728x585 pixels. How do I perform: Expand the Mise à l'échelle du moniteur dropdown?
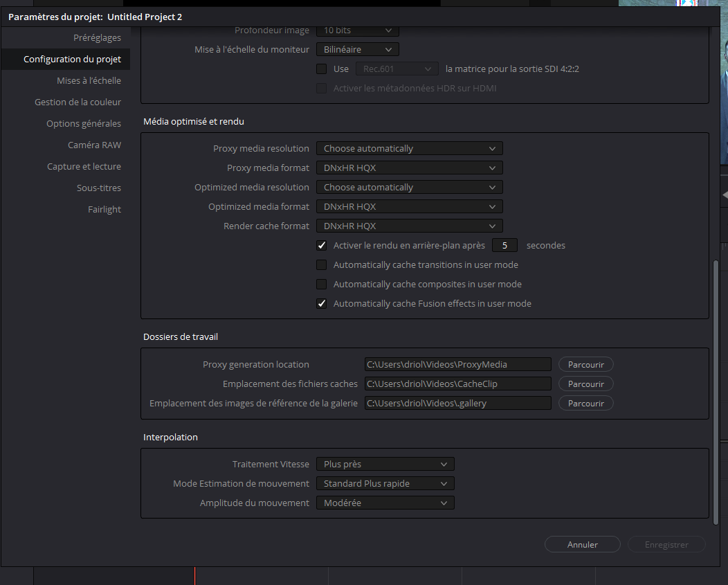[x=357, y=49]
